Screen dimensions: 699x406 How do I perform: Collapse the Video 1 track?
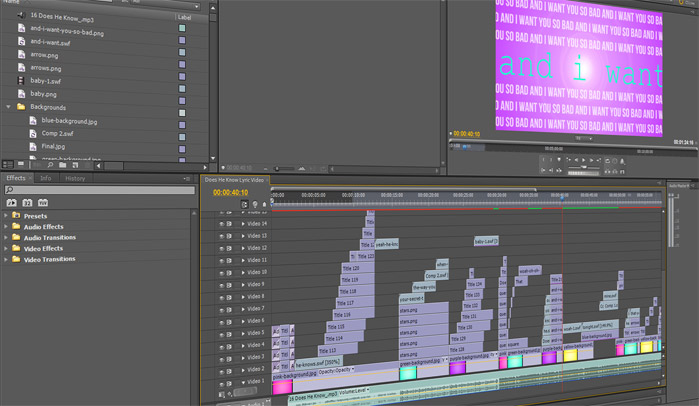click(243, 382)
